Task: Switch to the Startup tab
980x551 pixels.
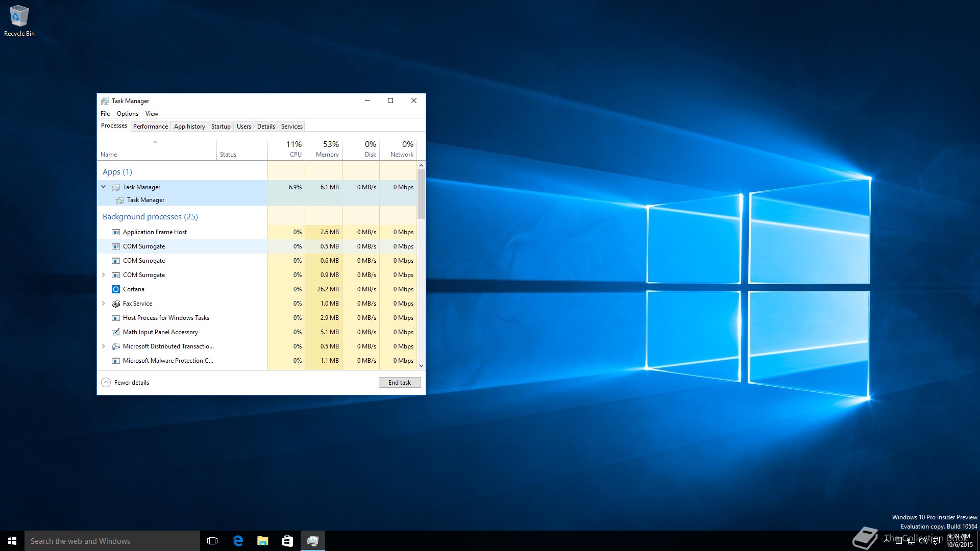Action: (221, 127)
